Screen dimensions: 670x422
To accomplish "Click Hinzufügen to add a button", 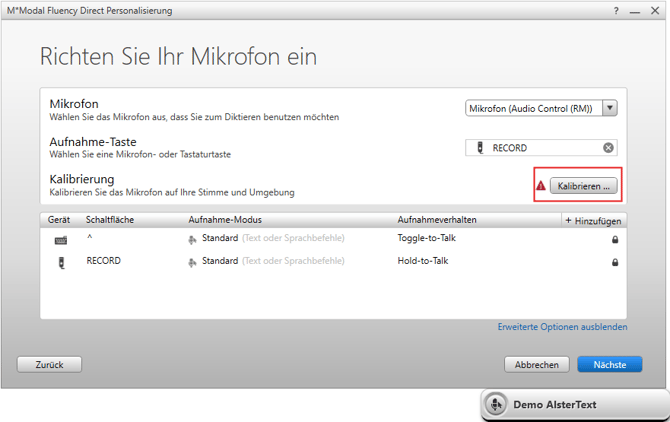I will pos(593,220).
